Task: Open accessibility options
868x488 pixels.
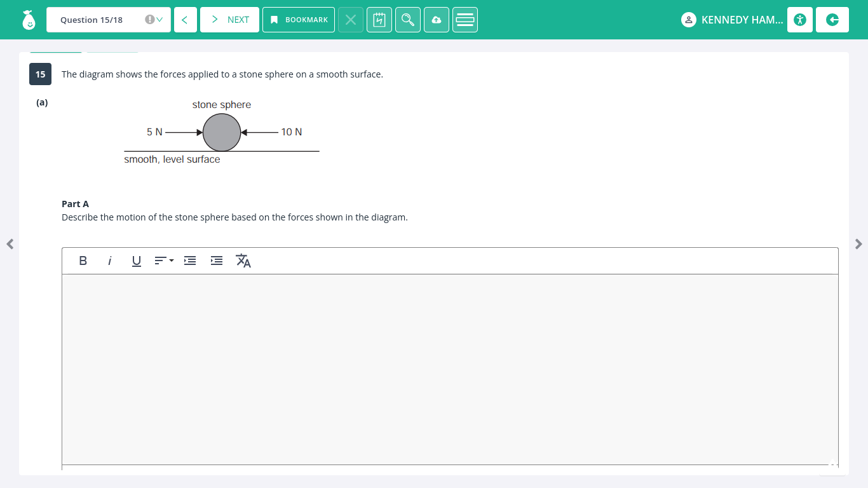Action: 800,20
